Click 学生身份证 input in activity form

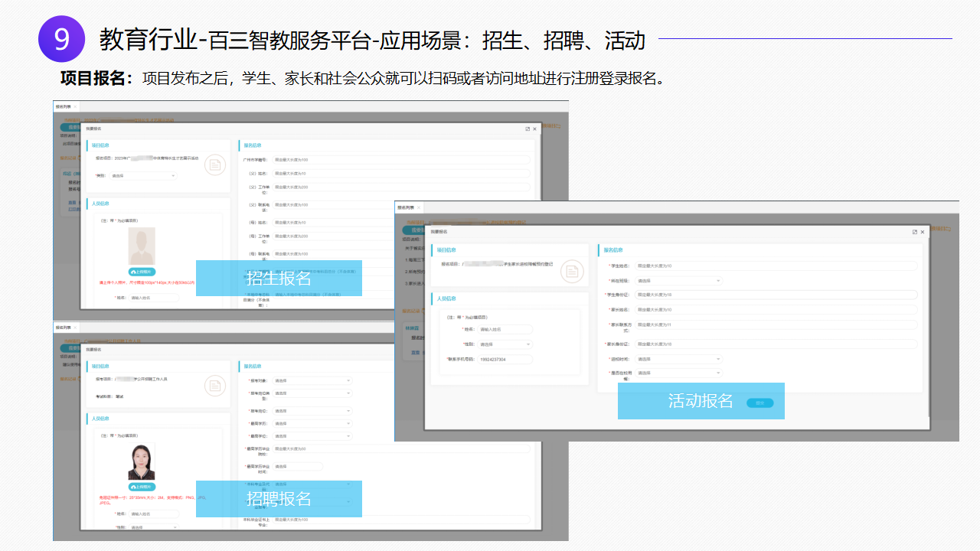(x=776, y=294)
